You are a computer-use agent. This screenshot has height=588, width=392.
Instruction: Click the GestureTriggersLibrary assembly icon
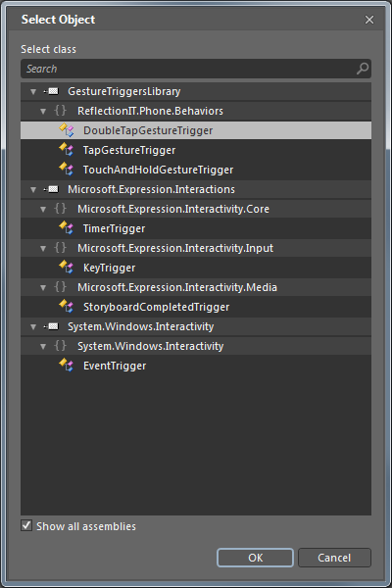pyautogui.click(x=51, y=91)
